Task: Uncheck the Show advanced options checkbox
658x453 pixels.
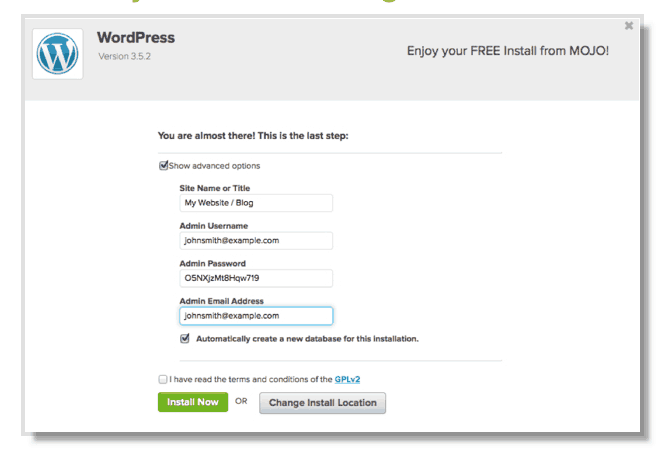Action: 163,165
